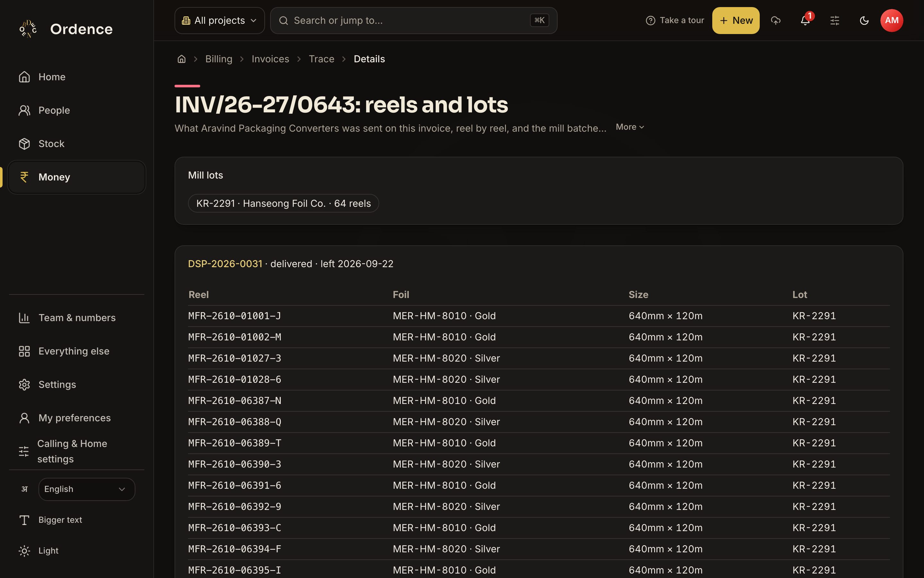
Task: Click the question mark tour icon
Action: (651, 20)
